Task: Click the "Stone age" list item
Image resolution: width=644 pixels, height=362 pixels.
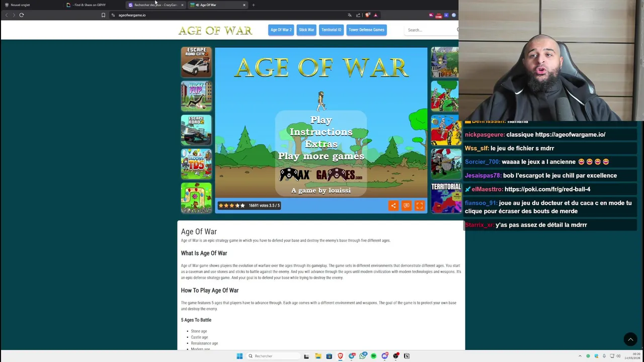Action: [199, 331]
